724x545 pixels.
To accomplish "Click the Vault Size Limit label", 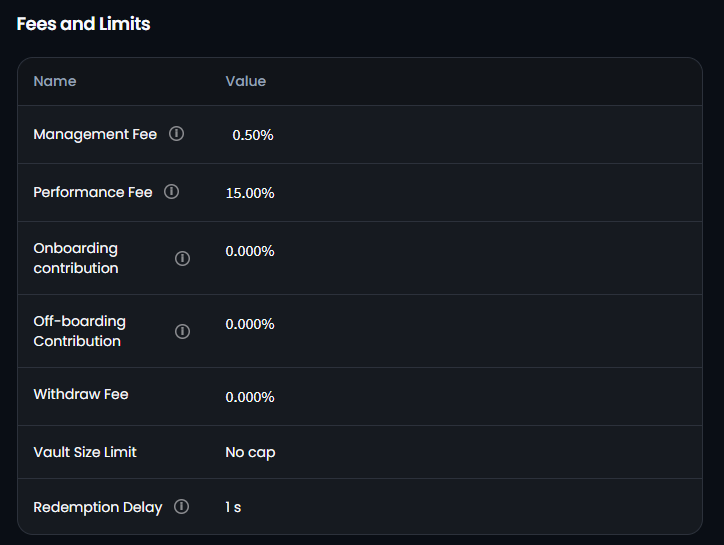I will (x=85, y=452).
